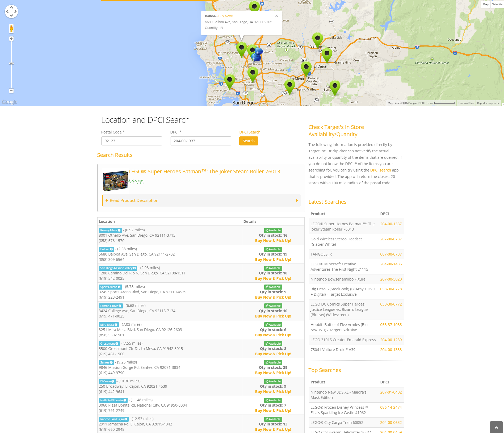Open DPCI 207-00-5020 for Bowser amiibo
Image resolution: width=504 pixels, height=443 pixels.
[391, 279]
